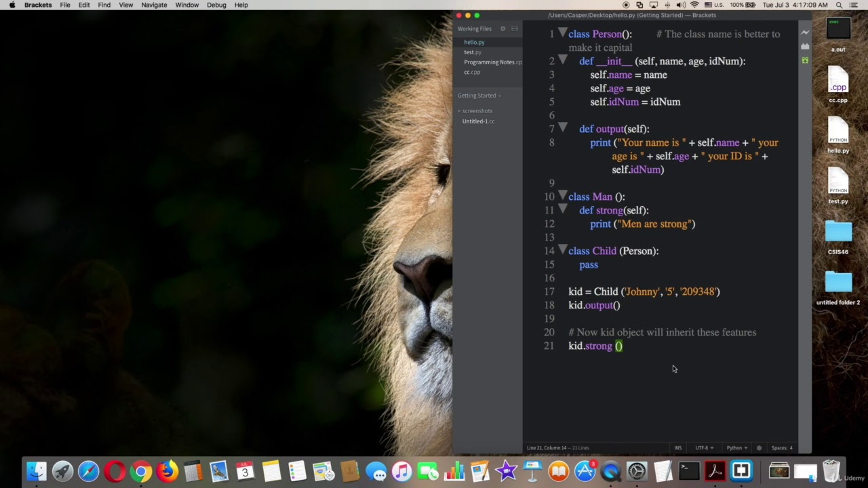Open the Getting Started project dropdown
This screenshot has height=488, width=868.
(479, 96)
